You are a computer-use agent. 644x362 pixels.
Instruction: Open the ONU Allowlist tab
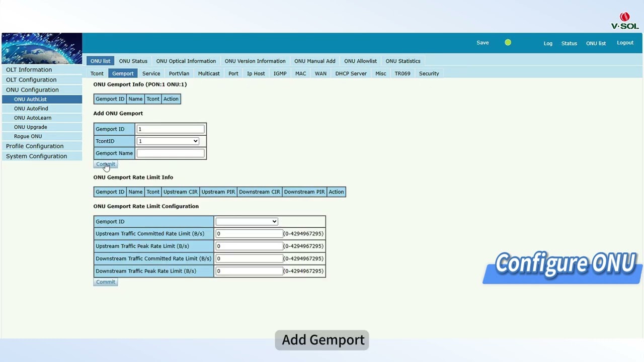pyautogui.click(x=360, y=61)
